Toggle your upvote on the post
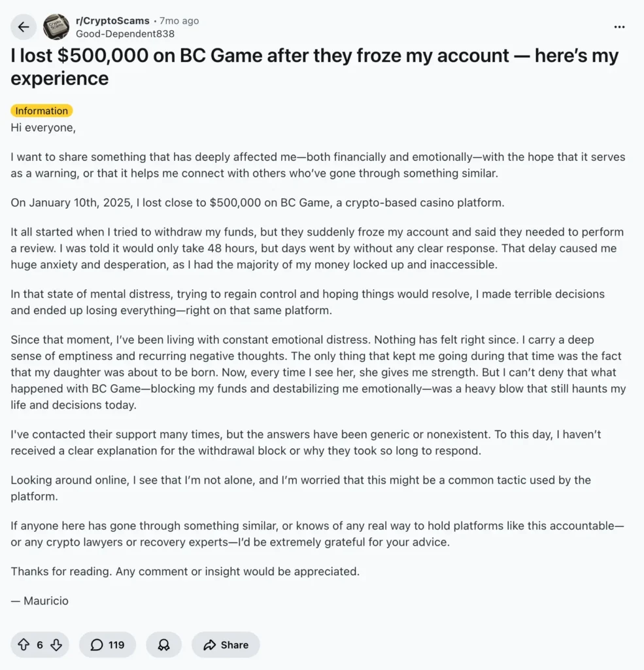This screenshot has width=644, height=670. point(24,644)
